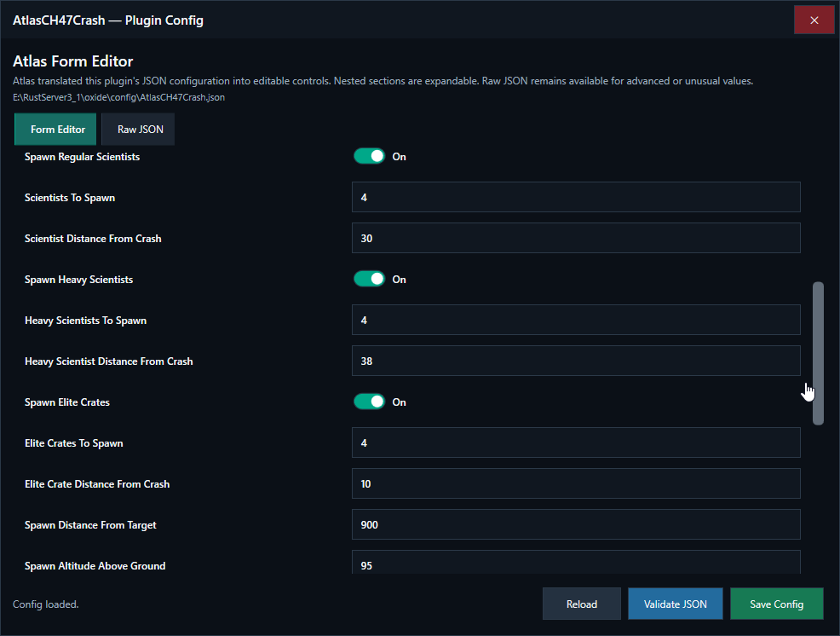This screenshot has width=840, height=636.
Task: Click the 'Config loaded.' status message
Action: click(45, 604)
